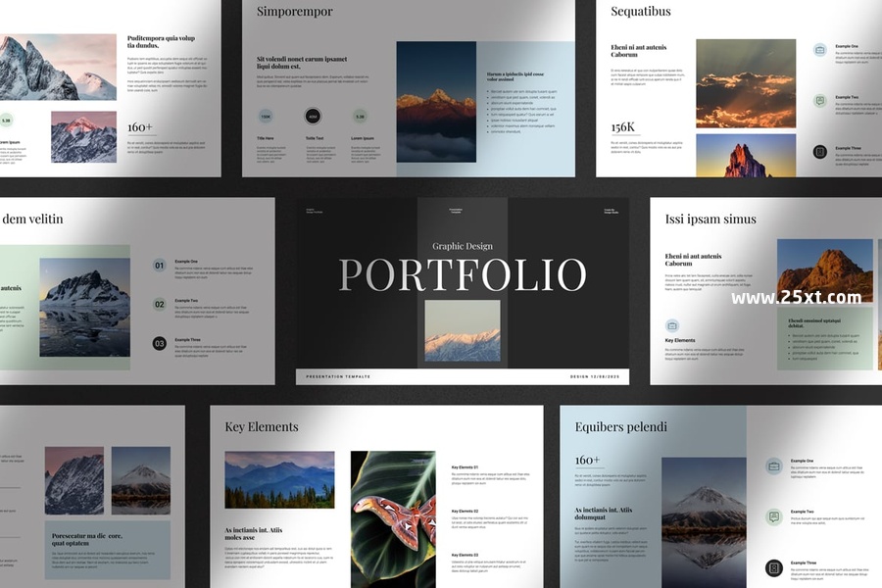Click the Key Elements 01 label
Viewport: 882px width, 588px height.
tap(465, 467)
